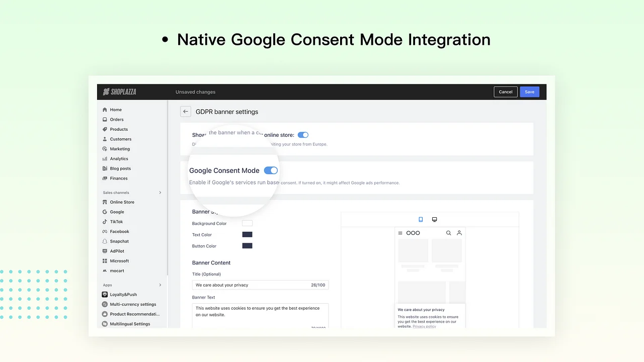Pick a new Text Color swatch

pos(247,234)
